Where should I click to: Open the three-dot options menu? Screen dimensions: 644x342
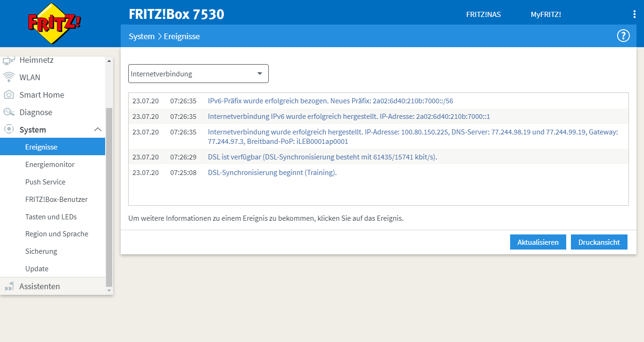[x=634, y=14]
